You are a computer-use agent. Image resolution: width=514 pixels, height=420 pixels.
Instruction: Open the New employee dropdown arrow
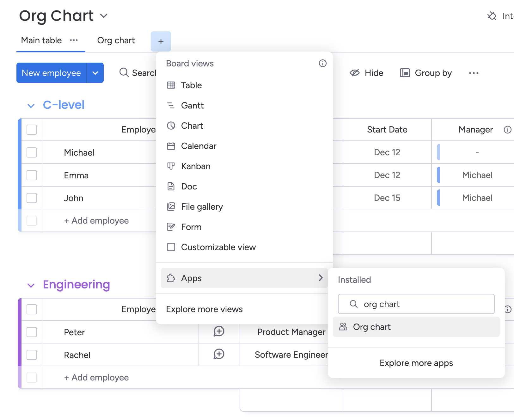coord(95,73)
